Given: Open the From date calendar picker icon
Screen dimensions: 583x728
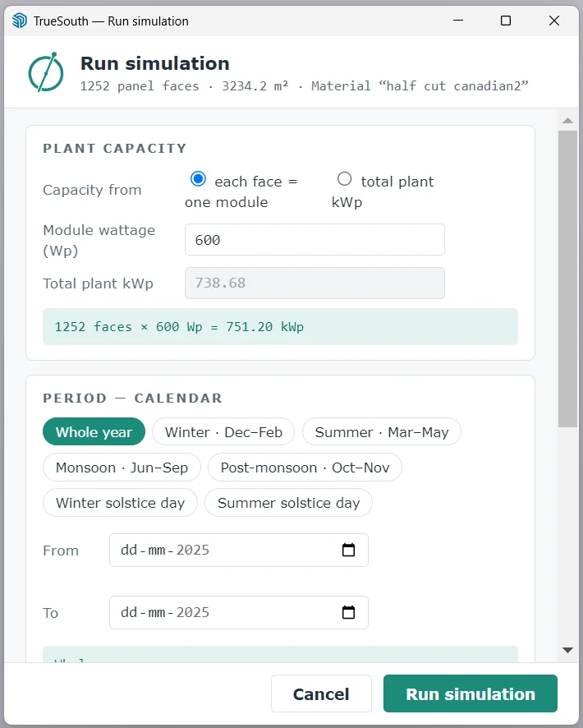Looking at the screenshot, I should 348,551.
